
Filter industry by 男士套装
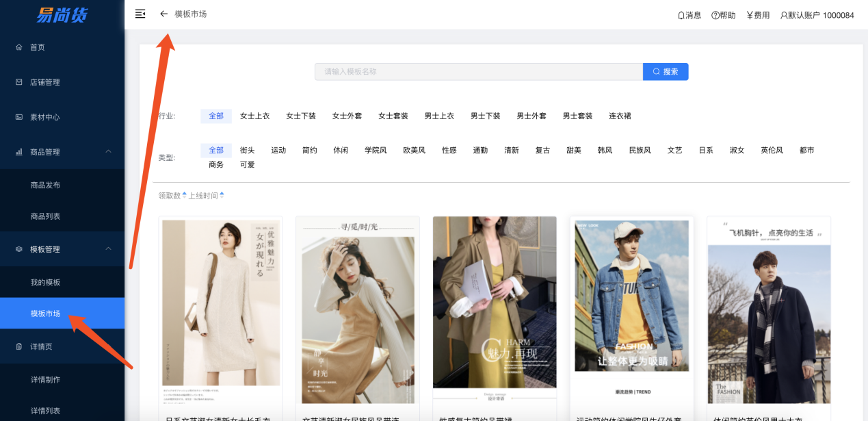click(x=578, y=116)
